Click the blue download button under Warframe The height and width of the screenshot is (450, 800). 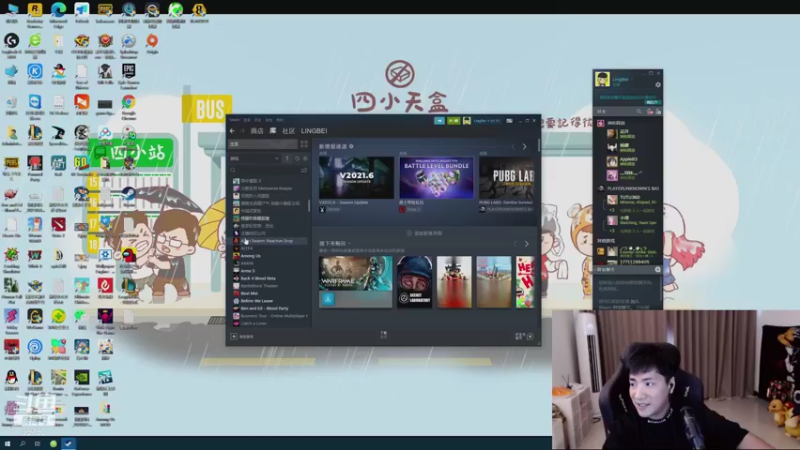coord(328,299)
